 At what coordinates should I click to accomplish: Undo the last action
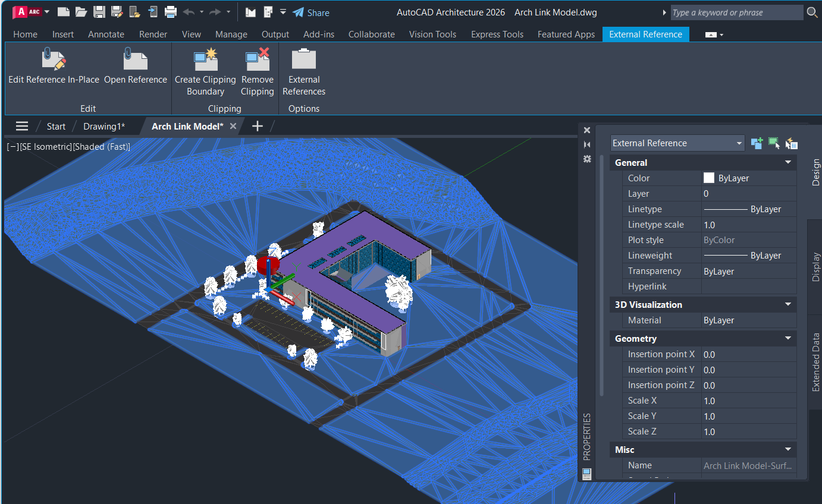tap(189, 12)
